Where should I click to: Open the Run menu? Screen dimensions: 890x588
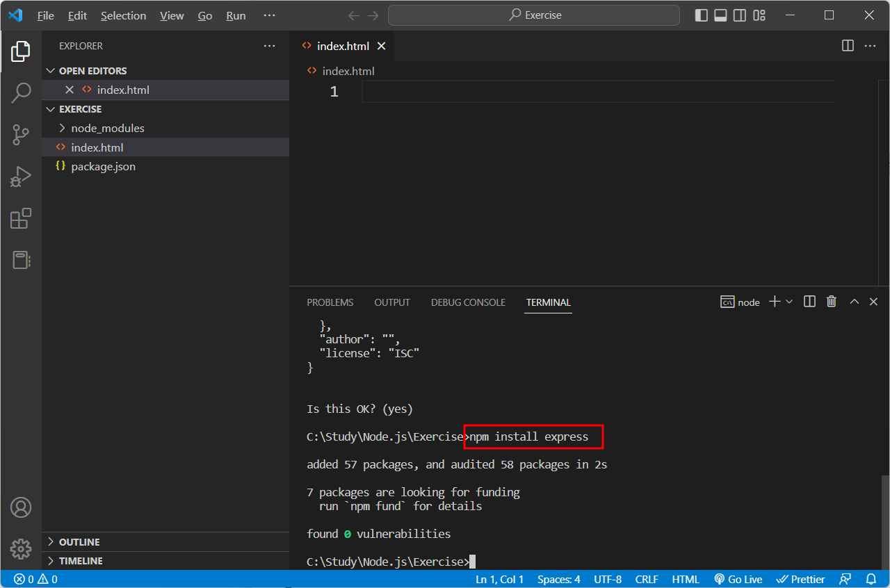(235, 15)
